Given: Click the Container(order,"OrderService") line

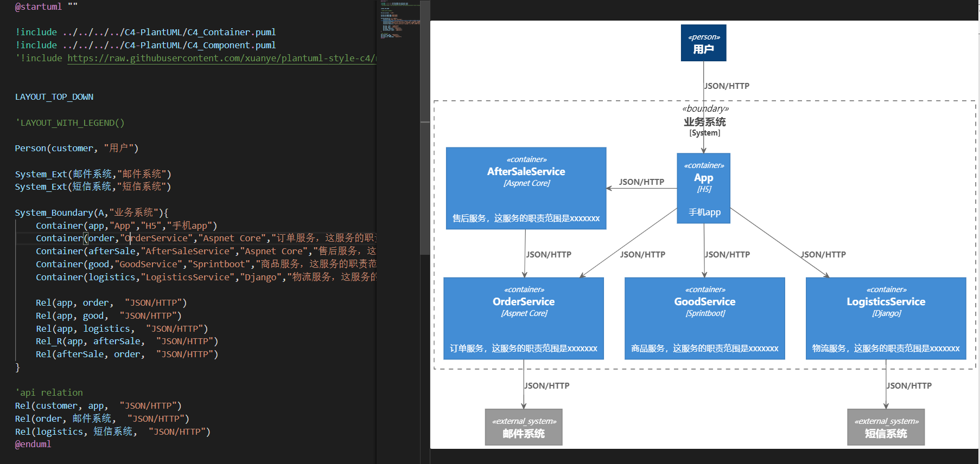Looking at the screenshot, I should point(206,238).
